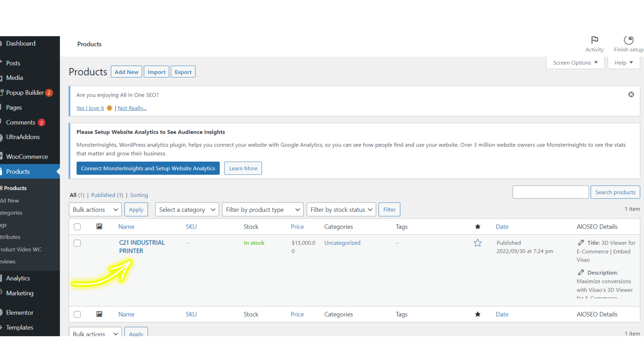Open the Bulk actions dropdown above the table
644x362 pixels.
[95, 209]
